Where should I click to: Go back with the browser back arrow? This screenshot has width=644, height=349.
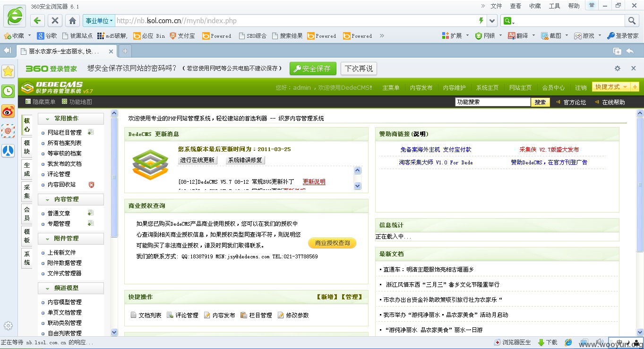[37, 21]
